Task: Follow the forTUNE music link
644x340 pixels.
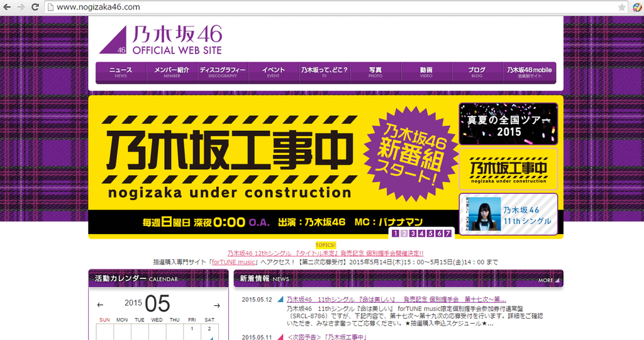Action: (x=233, y=262)
